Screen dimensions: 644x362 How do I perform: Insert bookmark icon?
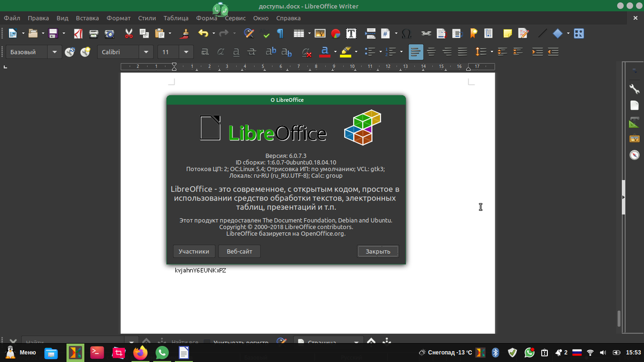(473, 33)
